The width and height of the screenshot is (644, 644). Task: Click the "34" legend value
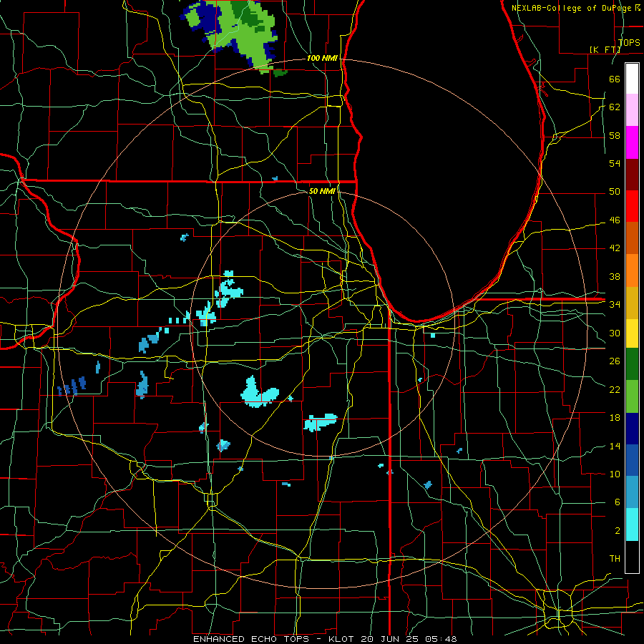click(x=615, y=304)
